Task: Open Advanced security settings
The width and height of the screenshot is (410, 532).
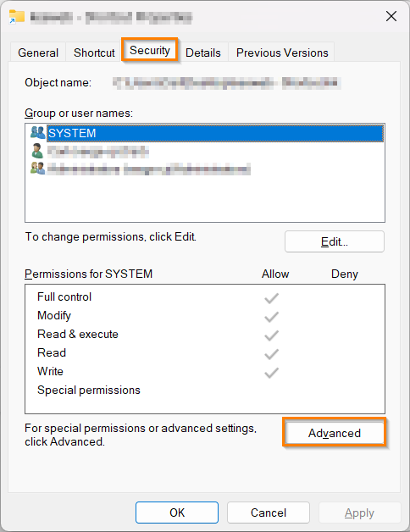Action: tap(335, 433)
